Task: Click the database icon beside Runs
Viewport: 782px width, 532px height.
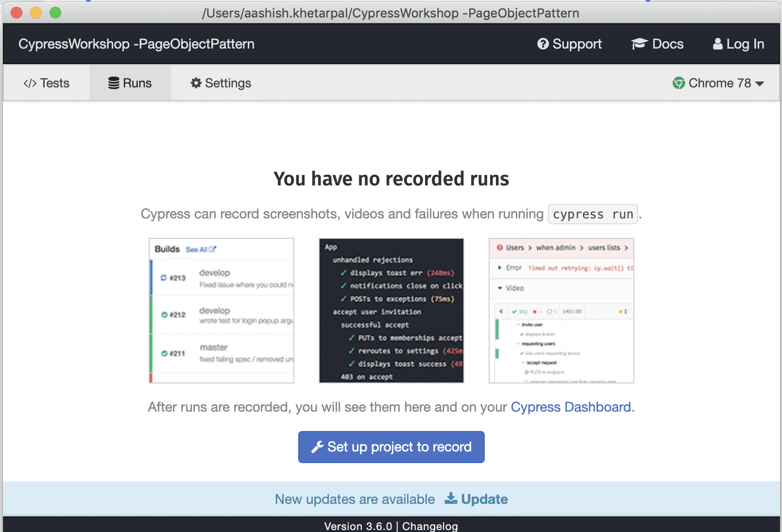Action: pos(113,83)
